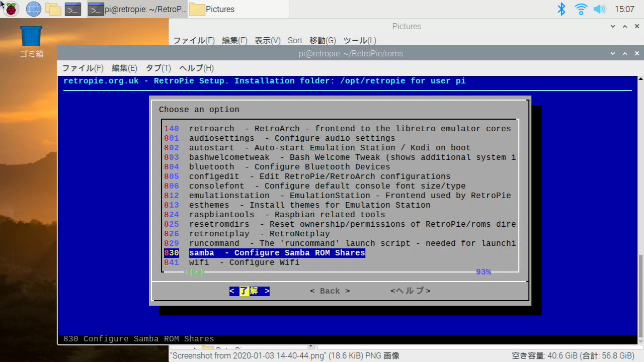Image resolution: width=644 pixels, height=362 pixels.
Task: Open the Pictures window's 編集(E) menu
Action: tap(234, 40)
